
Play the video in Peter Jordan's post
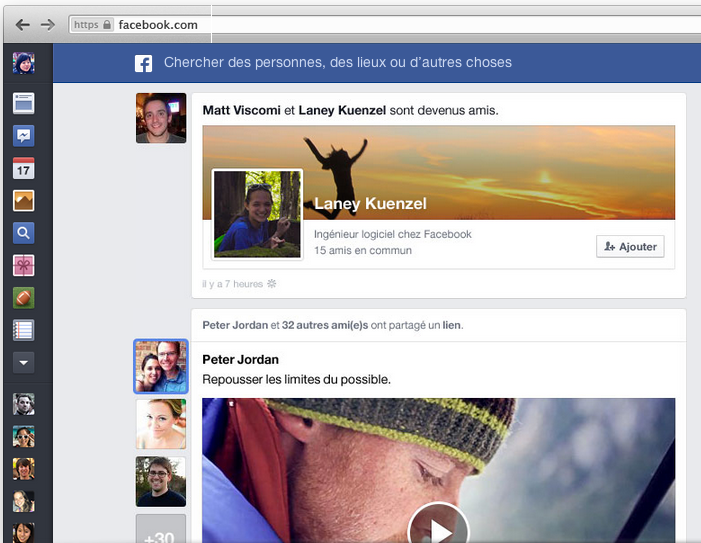pos(438,527)
